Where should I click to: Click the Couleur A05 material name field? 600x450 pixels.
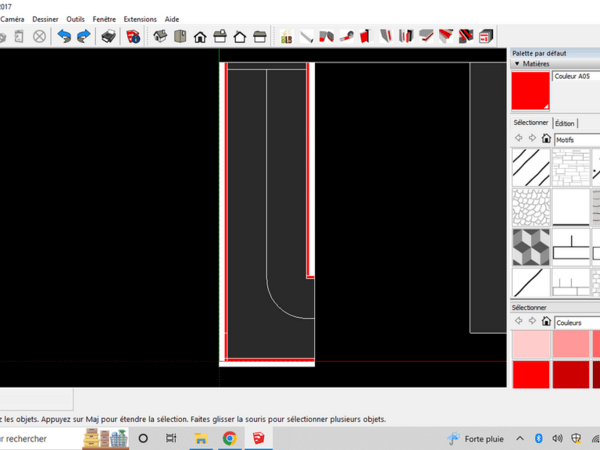576,76
